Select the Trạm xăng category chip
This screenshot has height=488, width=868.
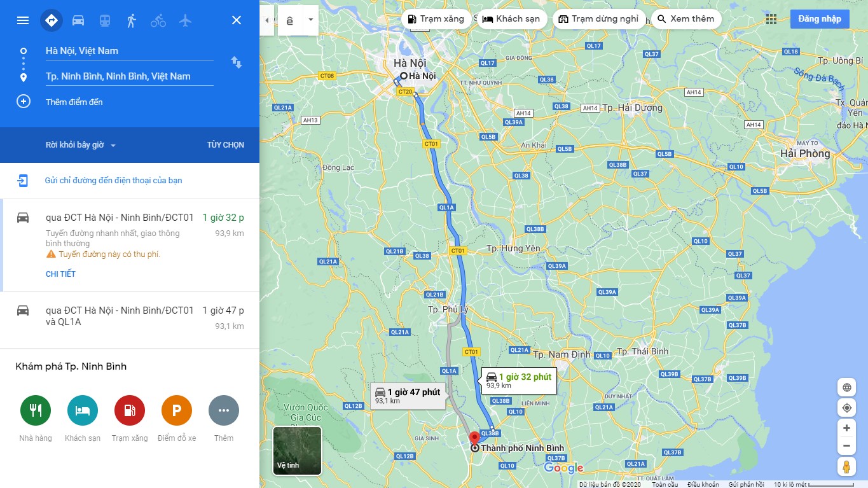(x=436, y=19)
